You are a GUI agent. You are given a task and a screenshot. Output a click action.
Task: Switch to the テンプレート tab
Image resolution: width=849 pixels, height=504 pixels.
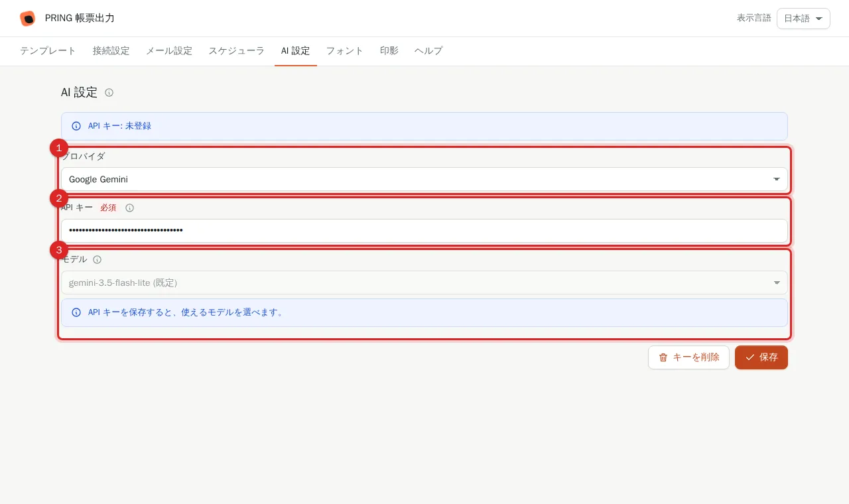48,51
